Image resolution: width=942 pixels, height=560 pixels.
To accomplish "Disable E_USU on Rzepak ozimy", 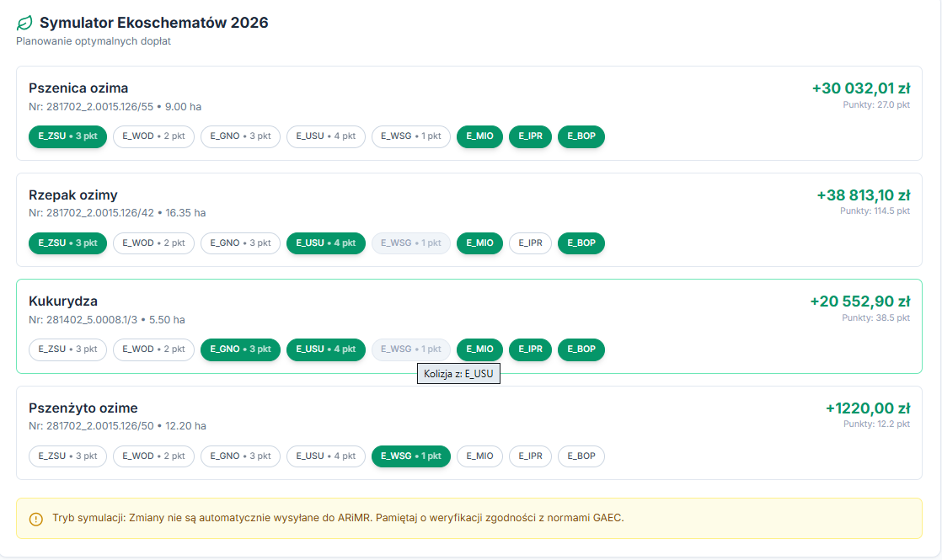I will [325, 243].
